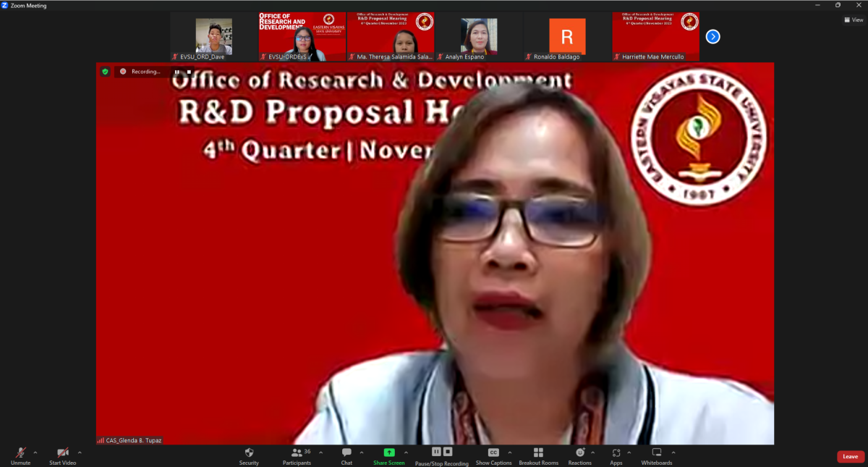Click the green encryption shield icon
This screenshot has width=868, height=467.
pyautogui.click(x=105, y=72)
